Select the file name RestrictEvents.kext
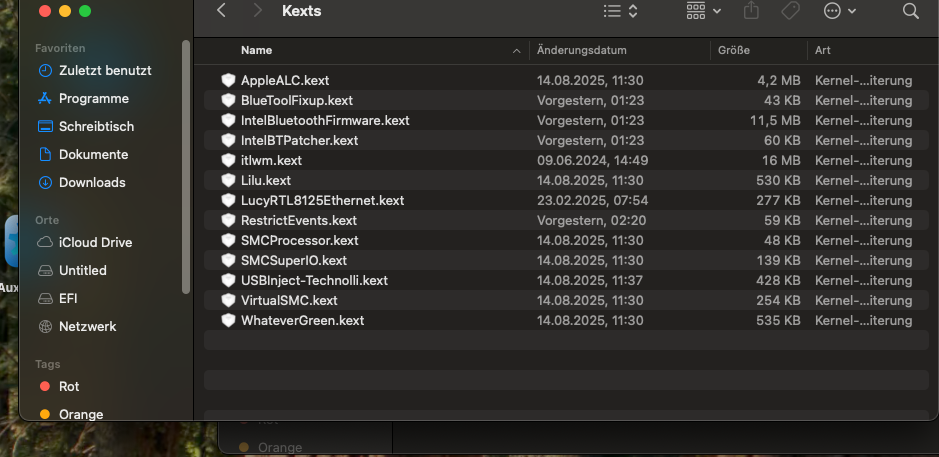Image resolution: width=939 pixels, height=457 pixels. pos(299,220)
